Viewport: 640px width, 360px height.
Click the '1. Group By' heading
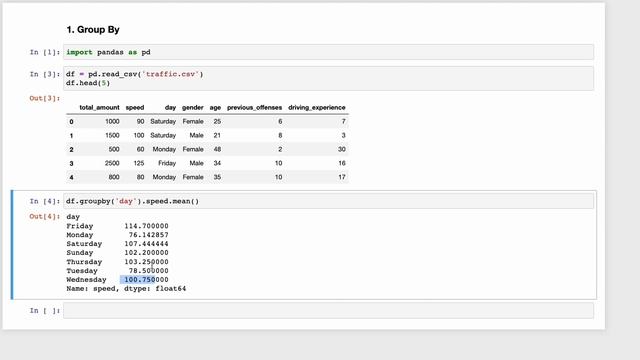[93, 30]
